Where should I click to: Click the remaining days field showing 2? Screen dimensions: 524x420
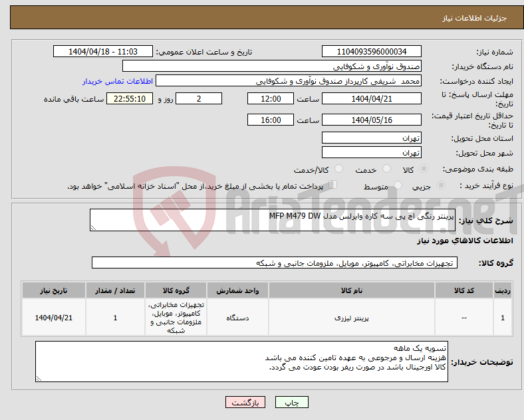click(x=199, y=98)
